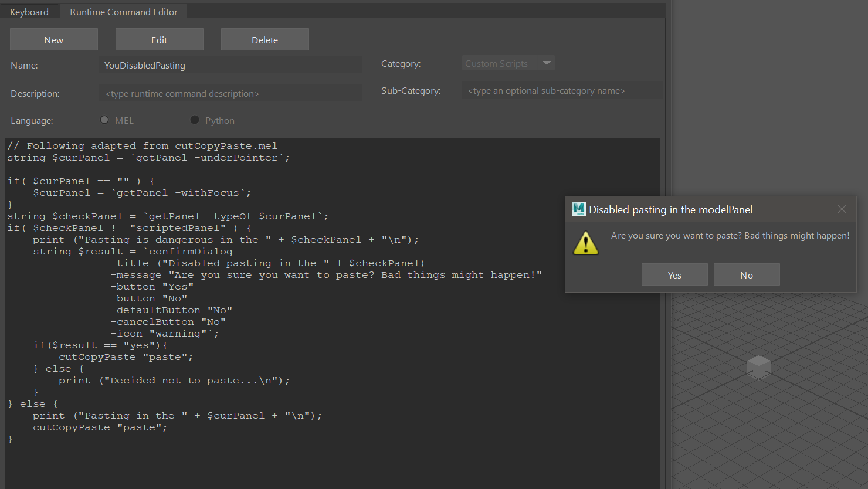Click the Edit runtime command button

coord(160,40)
